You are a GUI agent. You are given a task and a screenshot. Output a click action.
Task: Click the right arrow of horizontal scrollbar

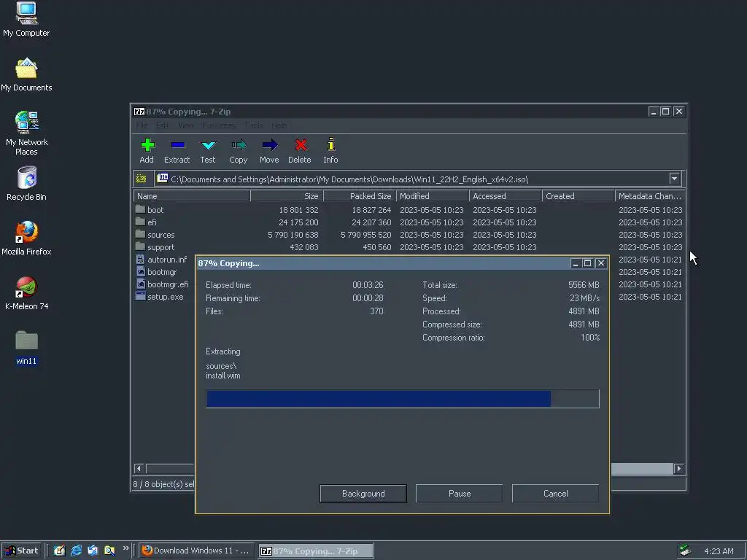[x=679, y=469]
